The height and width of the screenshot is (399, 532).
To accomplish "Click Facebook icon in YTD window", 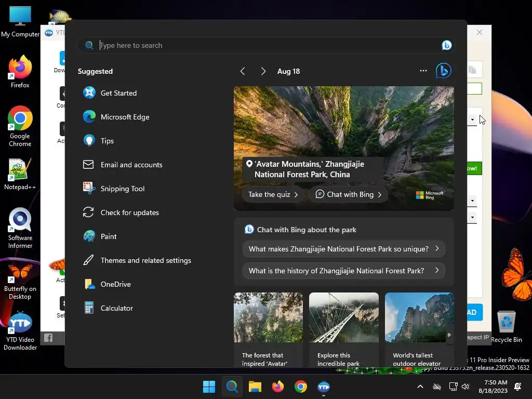I will [48, 338].
